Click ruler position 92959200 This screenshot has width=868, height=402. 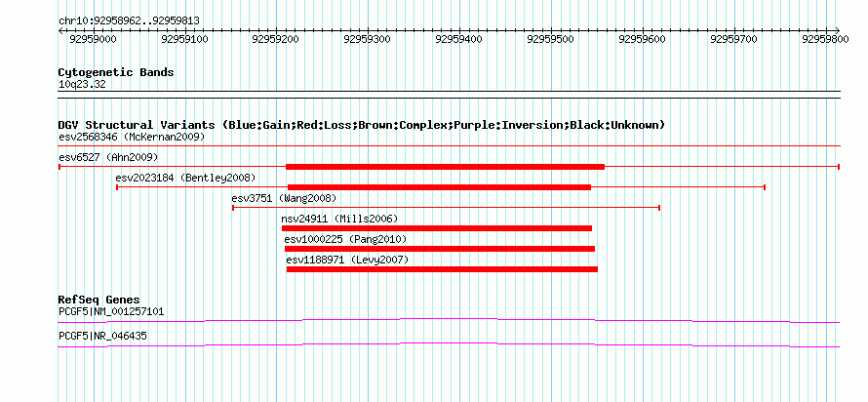(276, 39)
